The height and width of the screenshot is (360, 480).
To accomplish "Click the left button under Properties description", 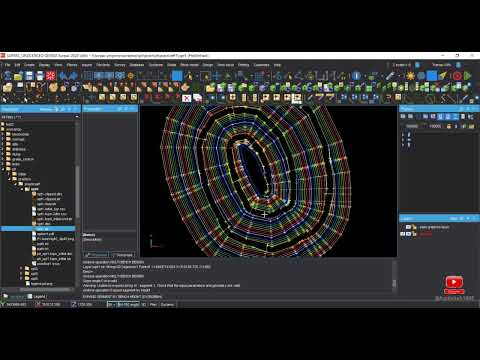I will tap(96, 255).
